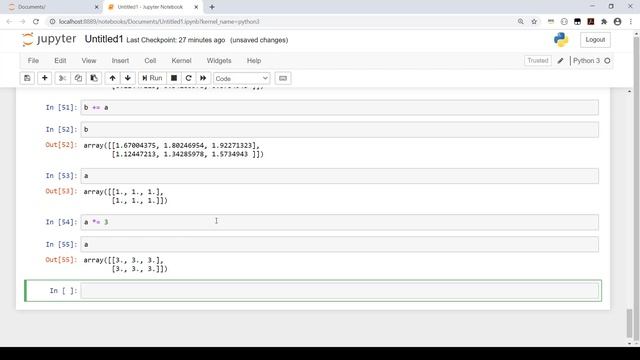Image resolution: width=640 pixels, height=360 pixels.
Task: Open the Help menu
Action: point(253,60)
